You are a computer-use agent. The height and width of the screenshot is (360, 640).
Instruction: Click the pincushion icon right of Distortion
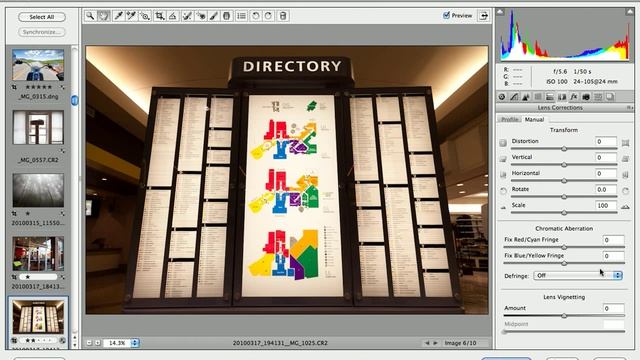(625, 143)
